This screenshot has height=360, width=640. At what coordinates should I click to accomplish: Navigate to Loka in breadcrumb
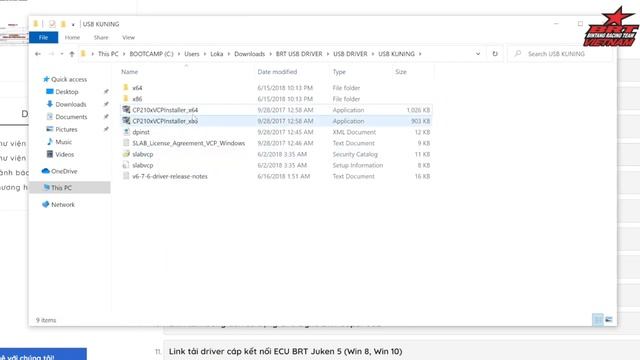217,54
